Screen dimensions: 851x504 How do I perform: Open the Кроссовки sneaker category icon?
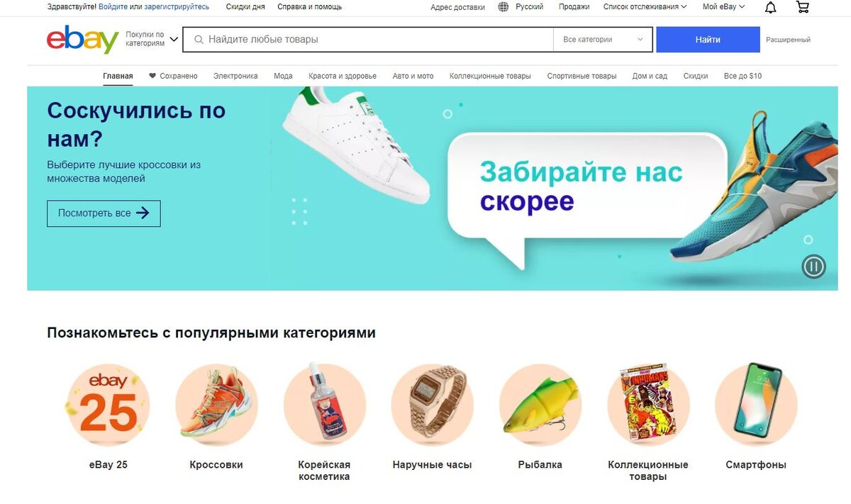[216, 406]
